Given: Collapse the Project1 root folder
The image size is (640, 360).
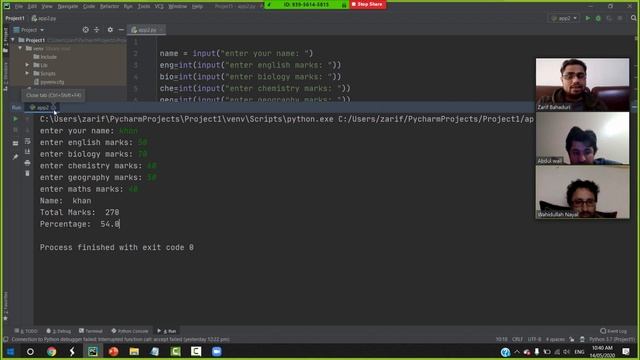Looking at the screenshot, I should coord(13,40).
